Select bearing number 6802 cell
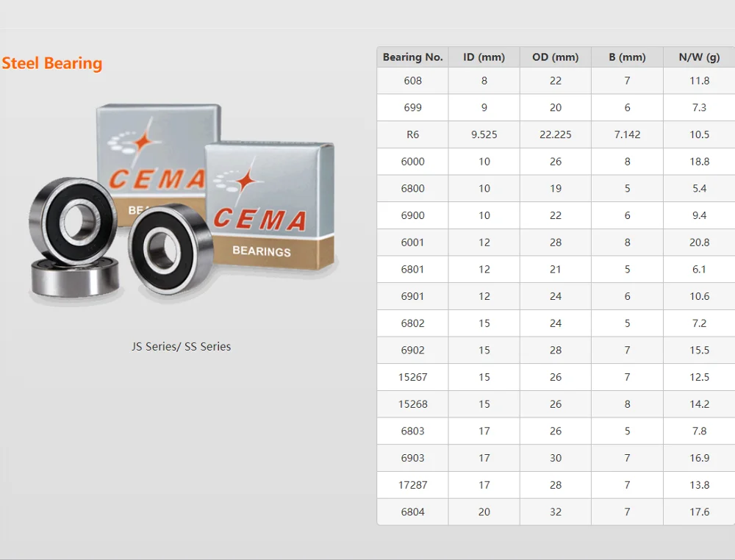 412,323
